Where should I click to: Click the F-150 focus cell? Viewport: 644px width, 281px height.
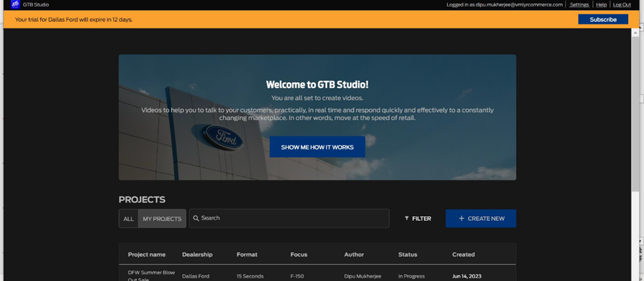297,276
